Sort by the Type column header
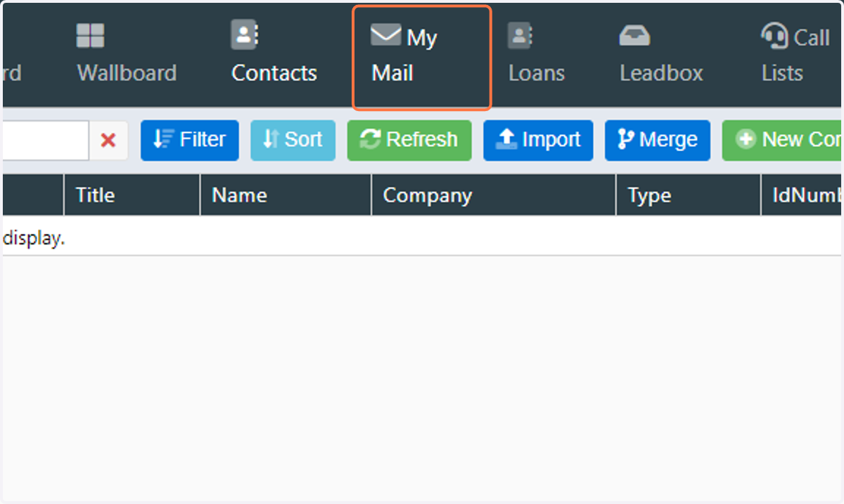Viewport: 844px width, 504px height. [689, 195]
